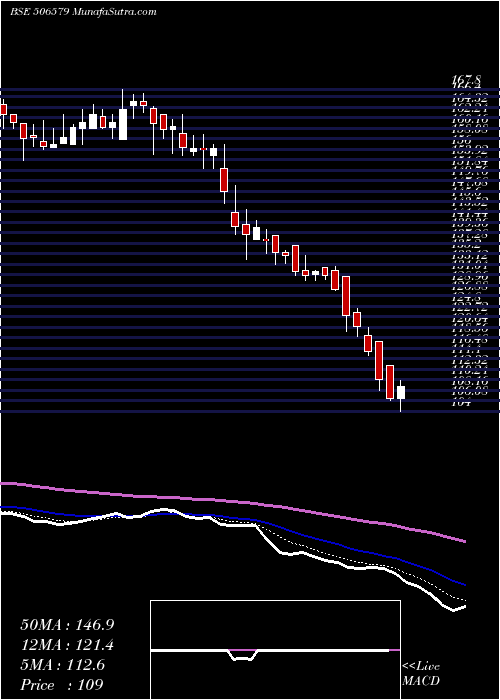
Task: Click the dip in the MACD line
Action: pyautogui.click(x=243, y=655)
